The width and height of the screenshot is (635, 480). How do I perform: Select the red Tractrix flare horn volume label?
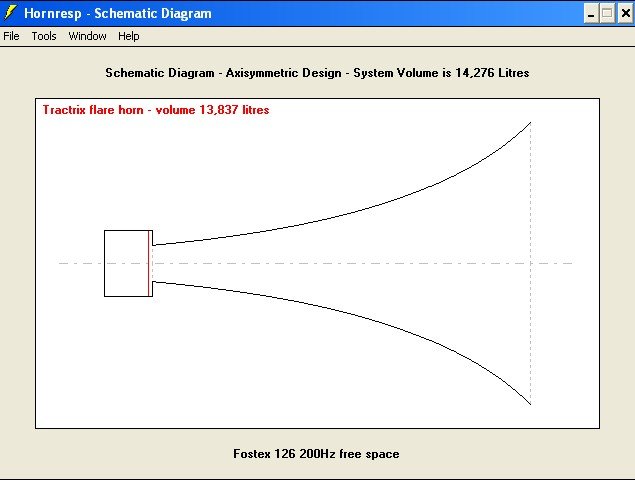(156, 110)
